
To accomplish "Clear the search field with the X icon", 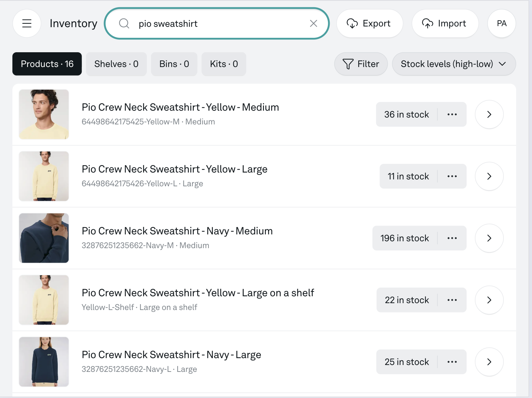I will 313,23.
